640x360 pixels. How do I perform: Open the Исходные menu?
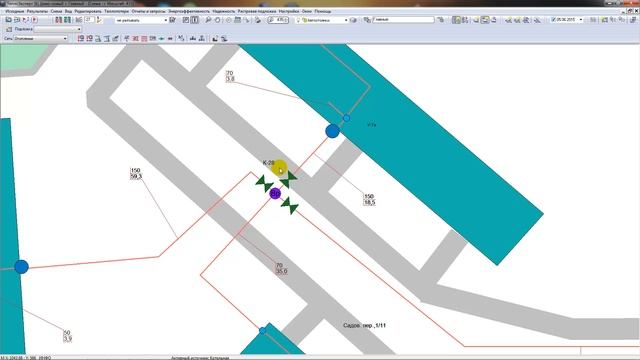15,11
